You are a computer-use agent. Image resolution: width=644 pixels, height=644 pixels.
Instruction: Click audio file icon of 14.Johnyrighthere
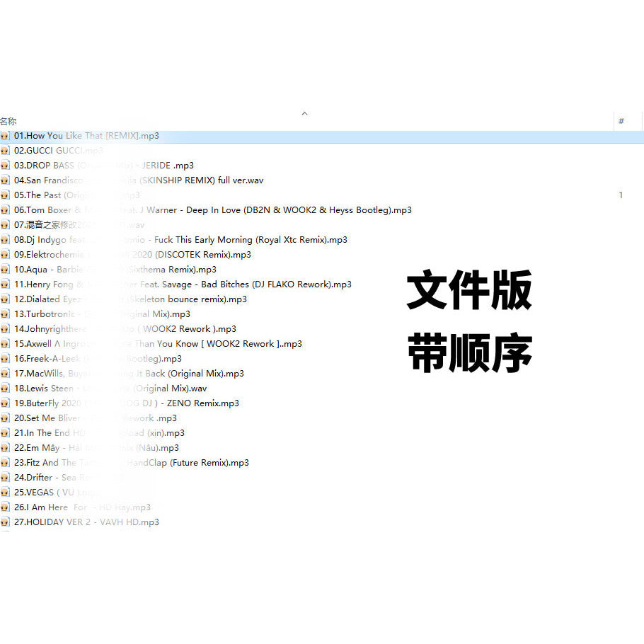5,329
